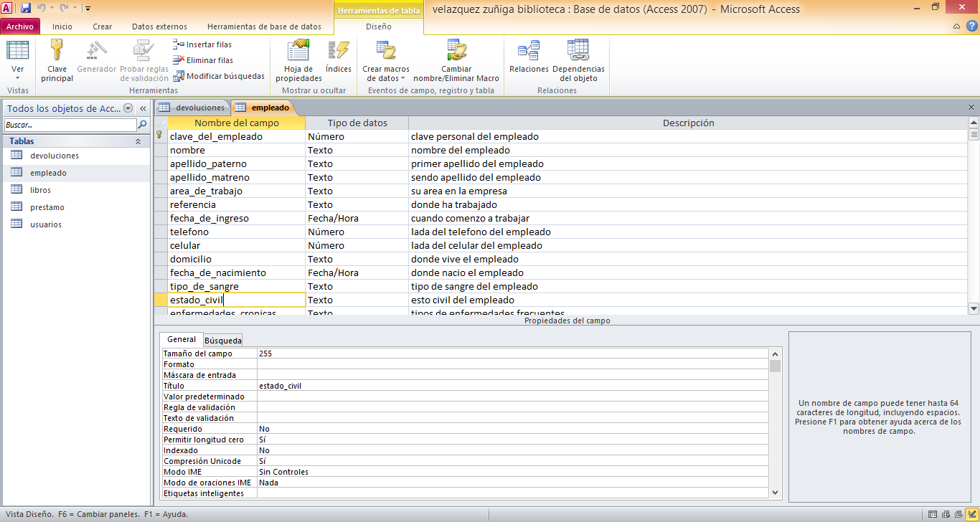The height and width of the screenshot is (522, 980).
Task: Minimize the ribbon with the caret icon
Action: [x=957, y=27]
